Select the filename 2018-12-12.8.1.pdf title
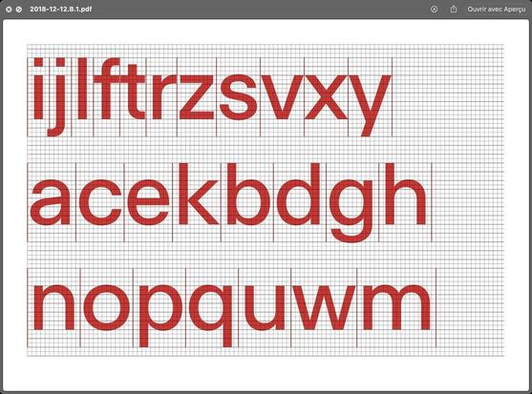The image size is (532, 394). [x=61, y=10]
